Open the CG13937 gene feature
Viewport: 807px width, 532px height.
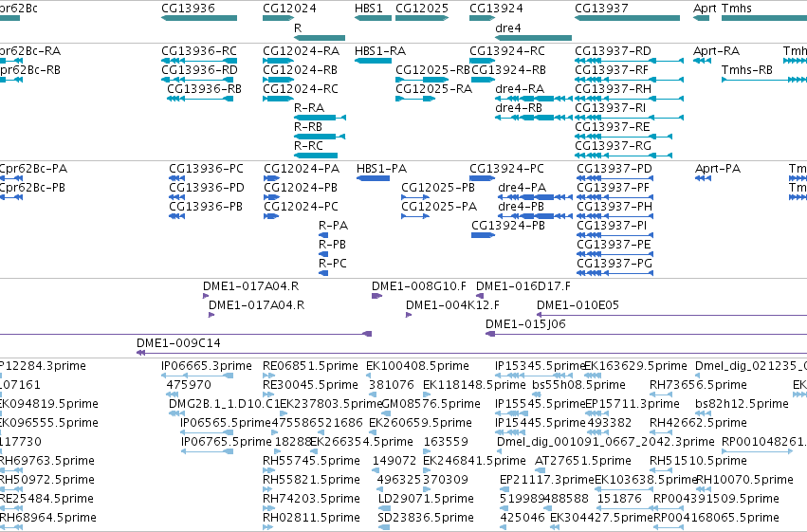pyautogui.click(x=627, y=18)
